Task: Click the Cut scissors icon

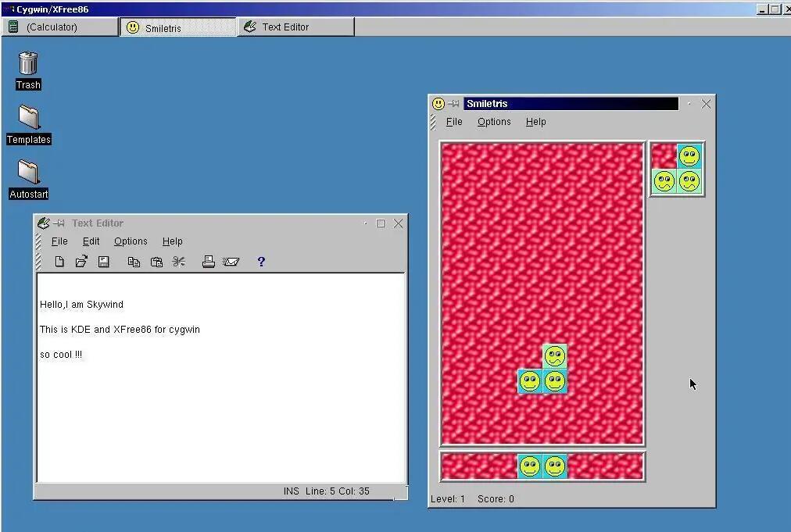Action: (x=179, y=262)
